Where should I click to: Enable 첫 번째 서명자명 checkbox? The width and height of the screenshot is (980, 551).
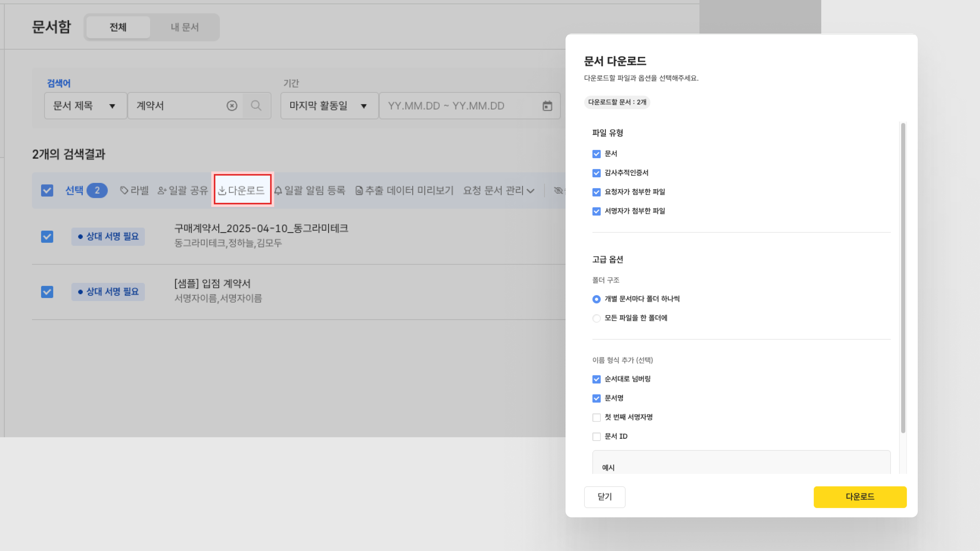(596, 418)
